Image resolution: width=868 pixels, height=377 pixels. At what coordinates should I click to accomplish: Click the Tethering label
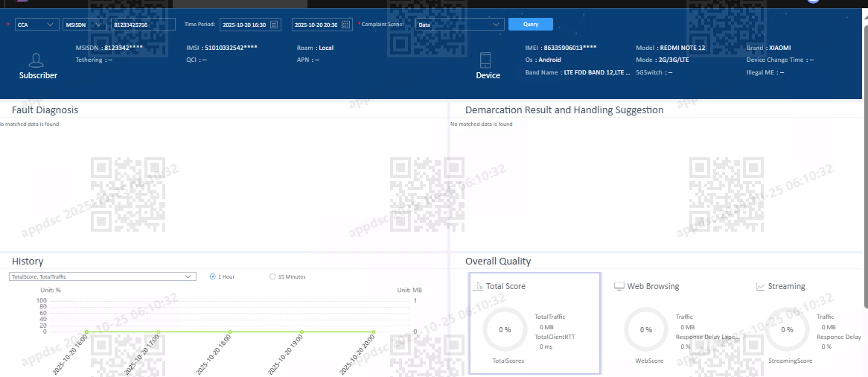89,60
